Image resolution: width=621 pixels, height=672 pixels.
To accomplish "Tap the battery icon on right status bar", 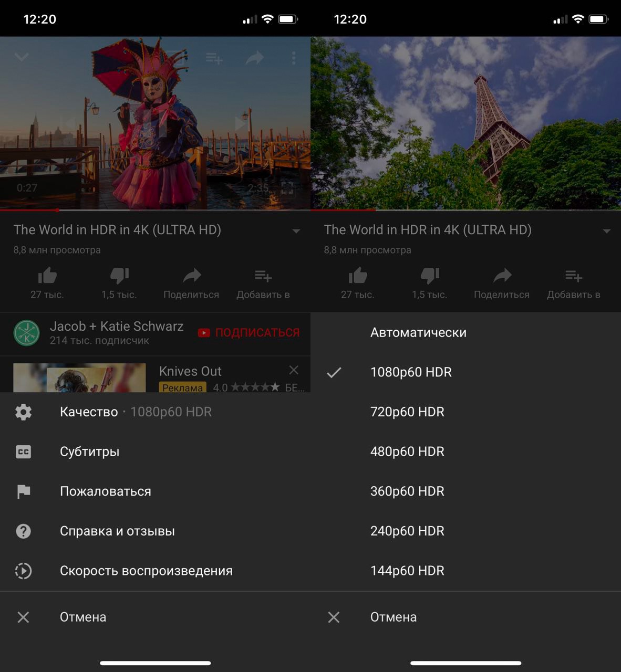I will (x=598, y=19).
